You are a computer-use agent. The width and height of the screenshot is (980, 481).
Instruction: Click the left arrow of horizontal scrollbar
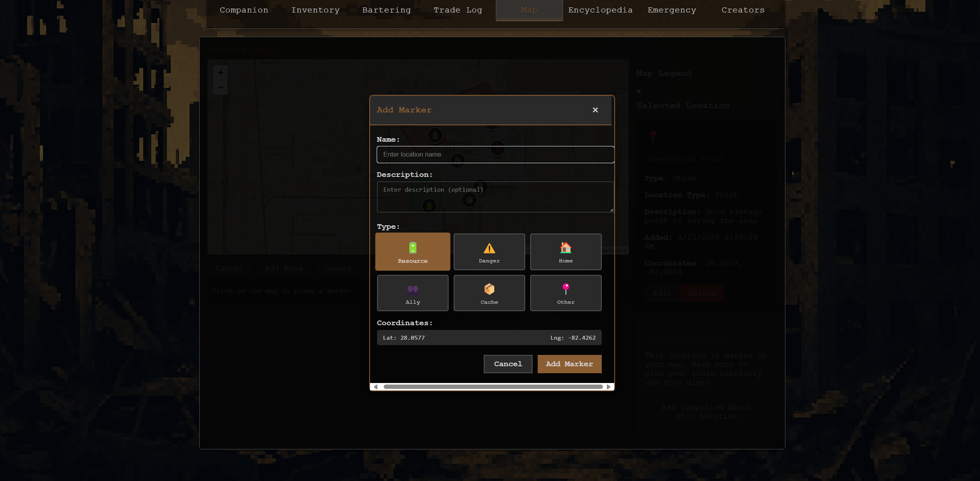click(376, 387)
